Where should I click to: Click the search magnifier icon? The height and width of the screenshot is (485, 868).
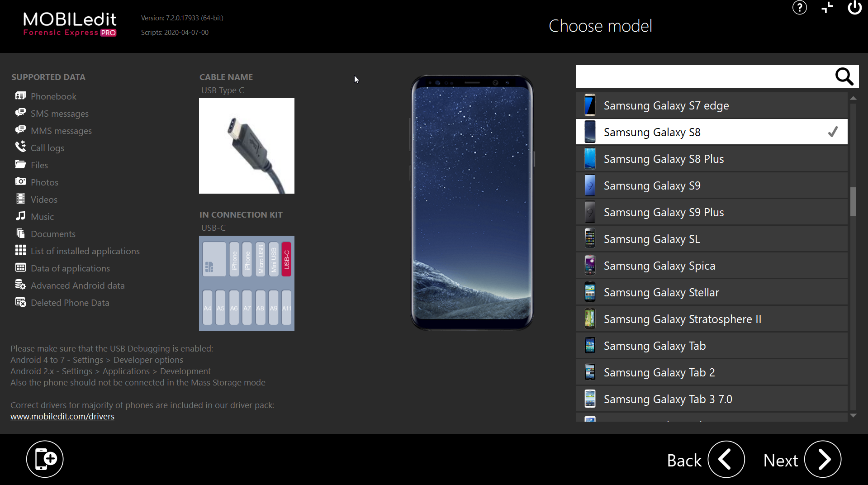(x=844, y=77)
